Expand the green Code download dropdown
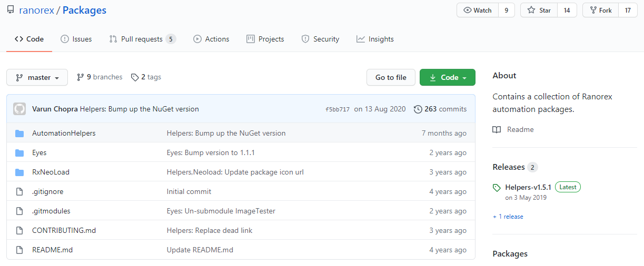 click(x=448, y=77)
